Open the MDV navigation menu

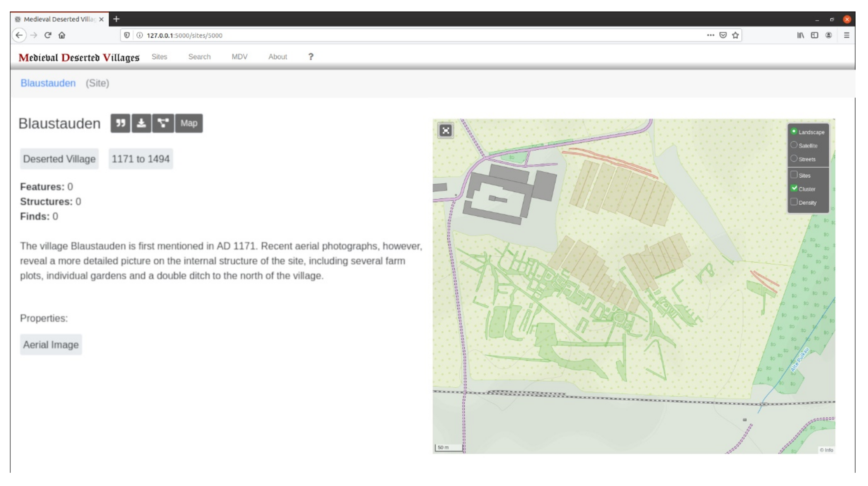click(x=239, y=57)
